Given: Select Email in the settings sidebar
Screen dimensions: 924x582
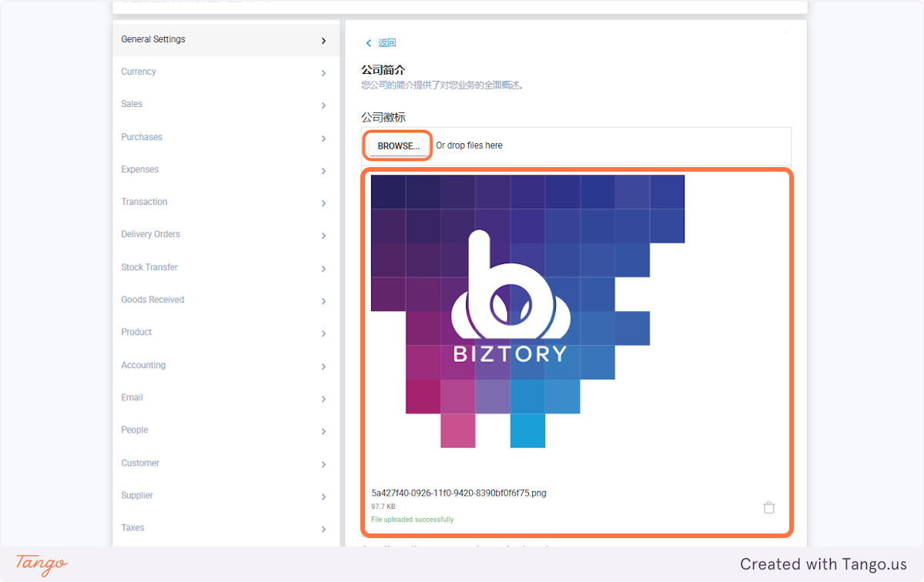Looking at the screenshot, I should (226, 397).
